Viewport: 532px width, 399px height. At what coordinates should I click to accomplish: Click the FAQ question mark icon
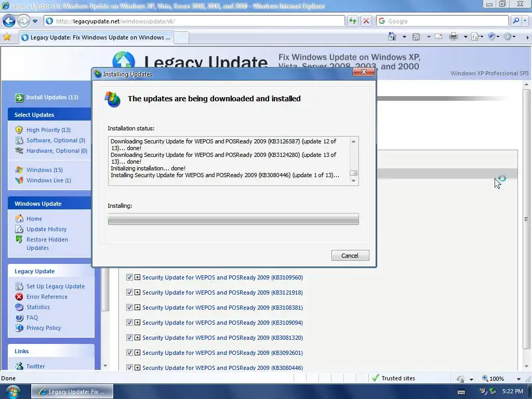coord(19,317)
